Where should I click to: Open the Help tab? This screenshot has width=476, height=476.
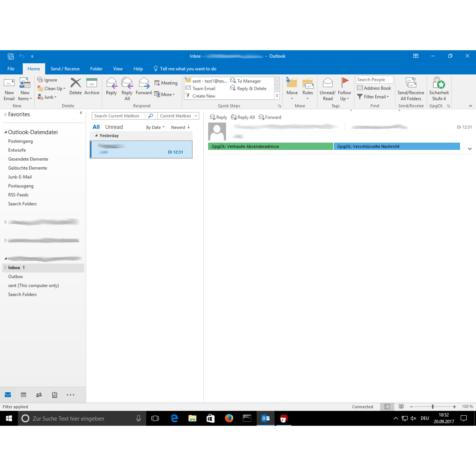pos(138,69)
